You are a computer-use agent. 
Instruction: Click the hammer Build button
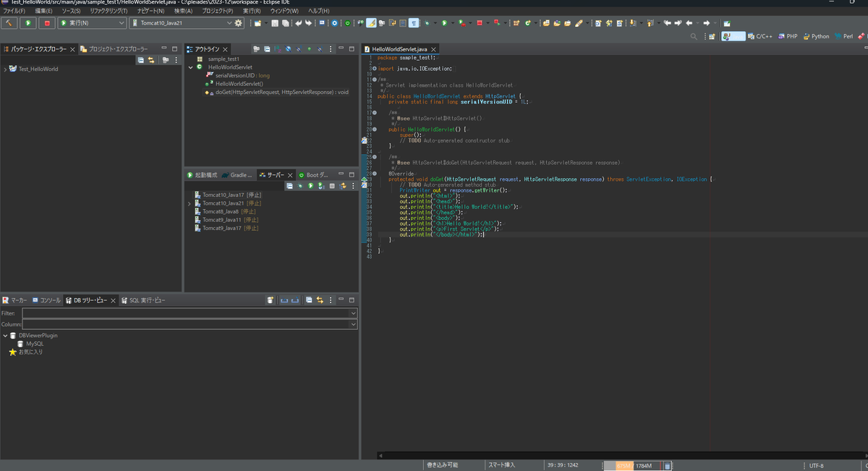pyautogui.click(x=9, y=23)
